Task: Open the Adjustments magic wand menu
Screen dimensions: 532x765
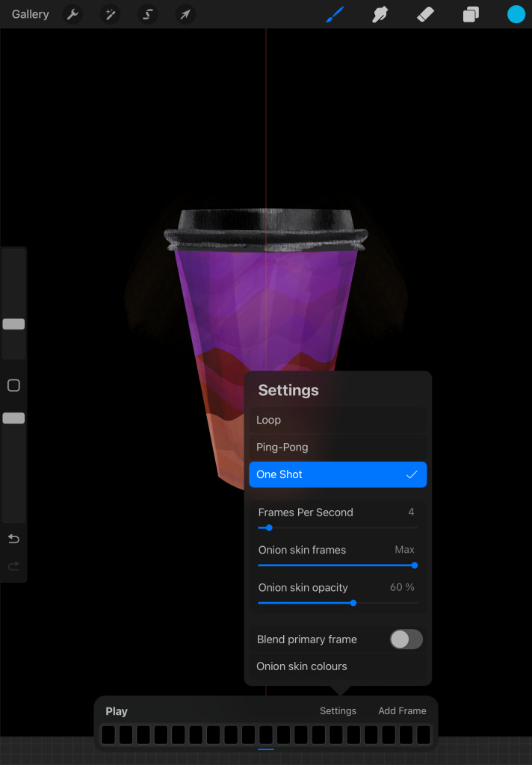Action: 111,15
